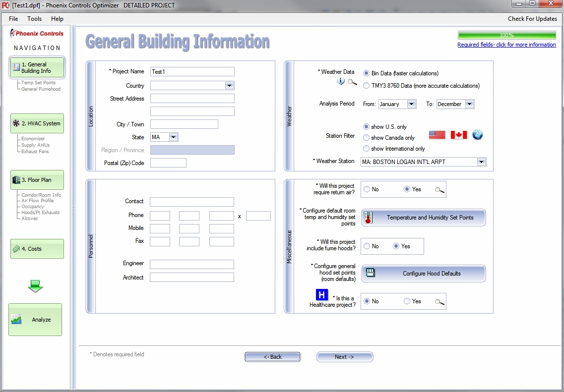Viewport: 564px width, 392px height.
Task: Open the Country dropdown
Action: pyautogui.click(x=229, y=86)
